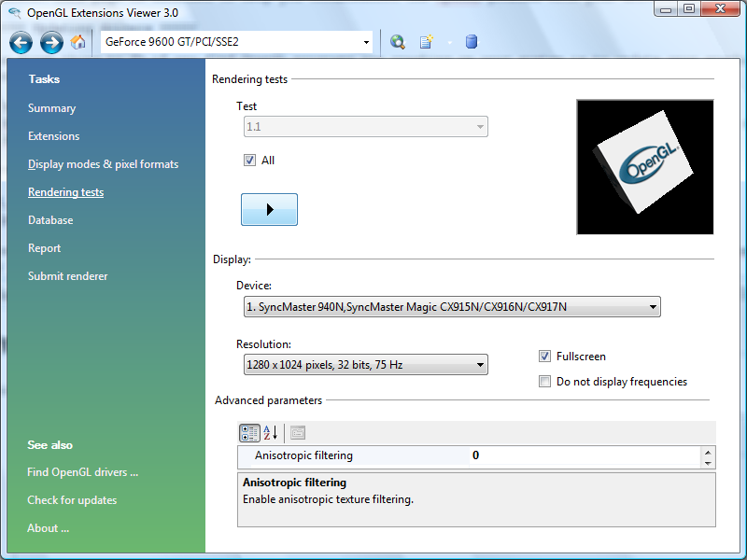Click the Forward navigation arrow
The width and height of the screenshot is (747, 560).
(51, 42)
